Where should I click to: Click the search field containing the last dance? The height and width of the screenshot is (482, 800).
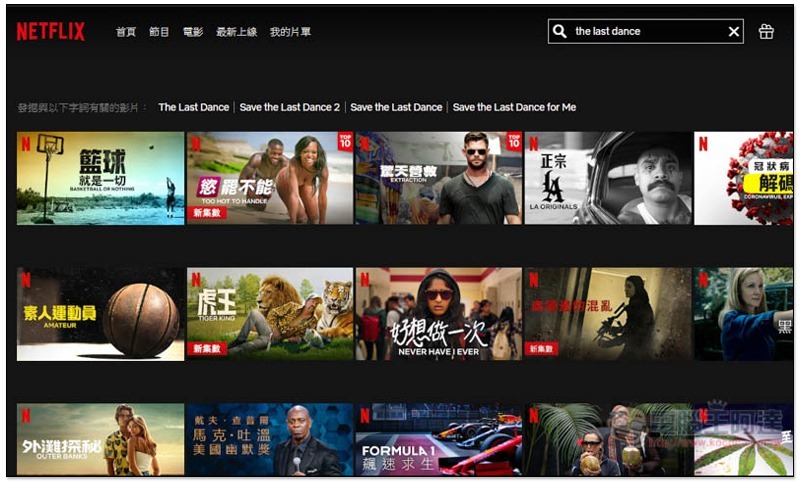pos(645,32)
